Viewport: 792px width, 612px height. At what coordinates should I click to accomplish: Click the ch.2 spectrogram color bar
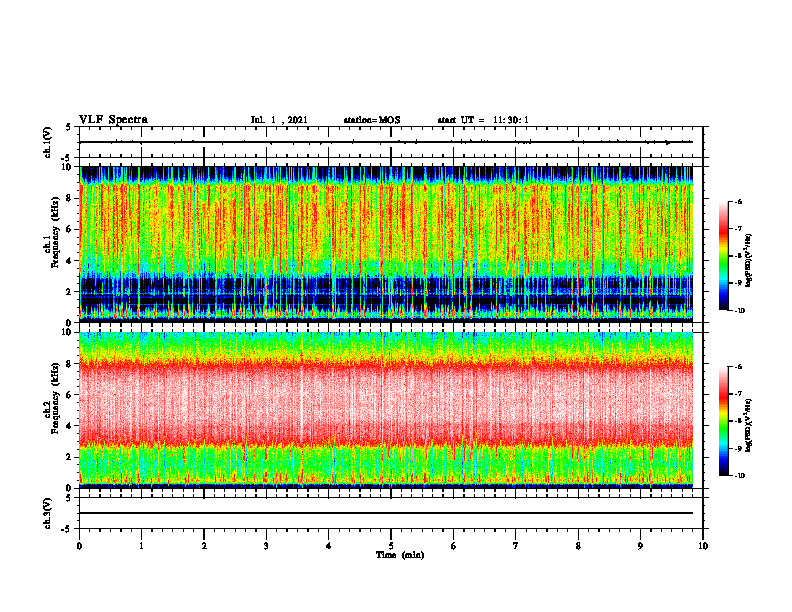pyautogui.click(x=723, y=421)
